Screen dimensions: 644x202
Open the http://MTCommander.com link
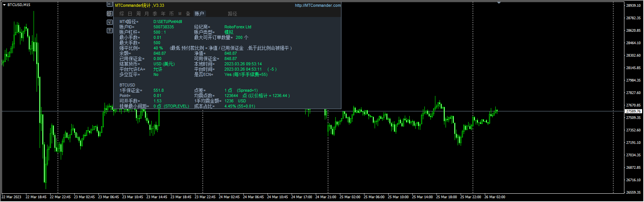pyautogui.click(x=318, y=5)
